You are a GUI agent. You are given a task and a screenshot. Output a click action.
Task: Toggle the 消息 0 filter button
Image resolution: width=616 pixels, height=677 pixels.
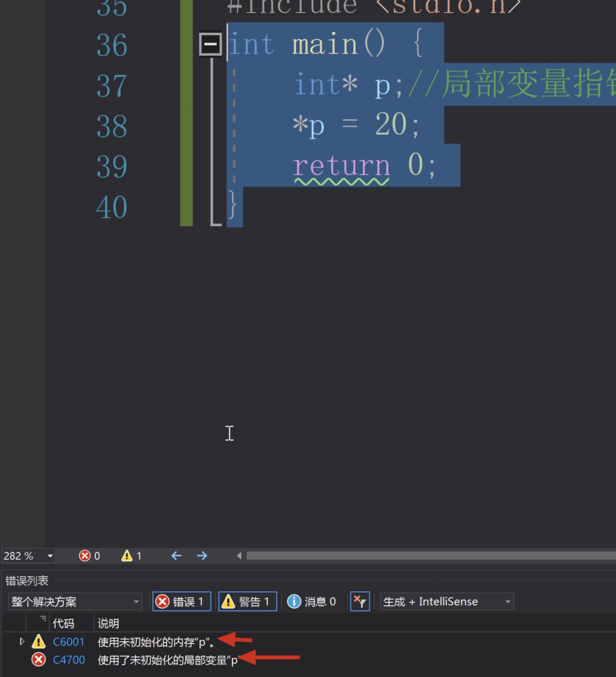[312, 602]
